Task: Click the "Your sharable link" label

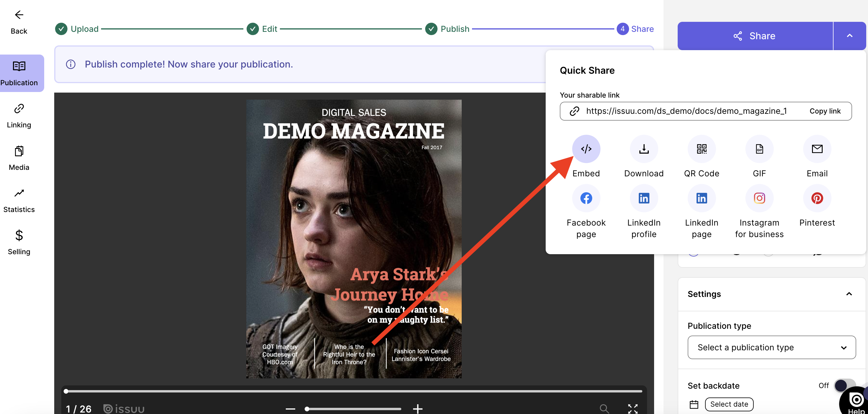Action: point(589,95)
